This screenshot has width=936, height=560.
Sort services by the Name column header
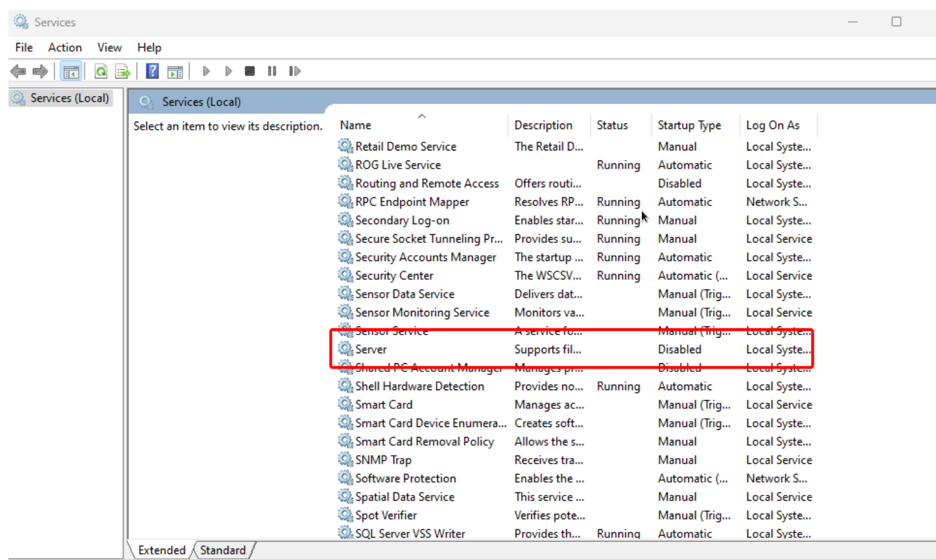pyautogui.click(x=355, y=125)
